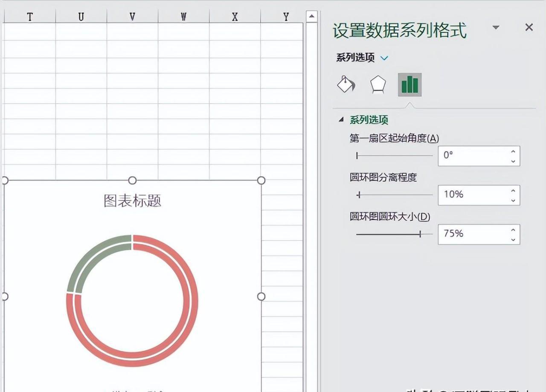
Task: Decrease 圆环图圆环大小 with down arrow
Action: (513, 239)
